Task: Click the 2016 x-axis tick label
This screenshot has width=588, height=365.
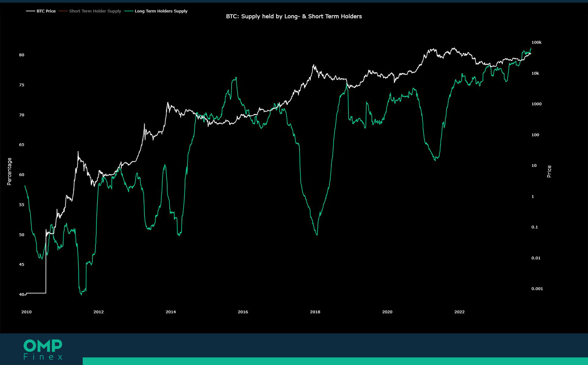Action: (x=243, y=312)
